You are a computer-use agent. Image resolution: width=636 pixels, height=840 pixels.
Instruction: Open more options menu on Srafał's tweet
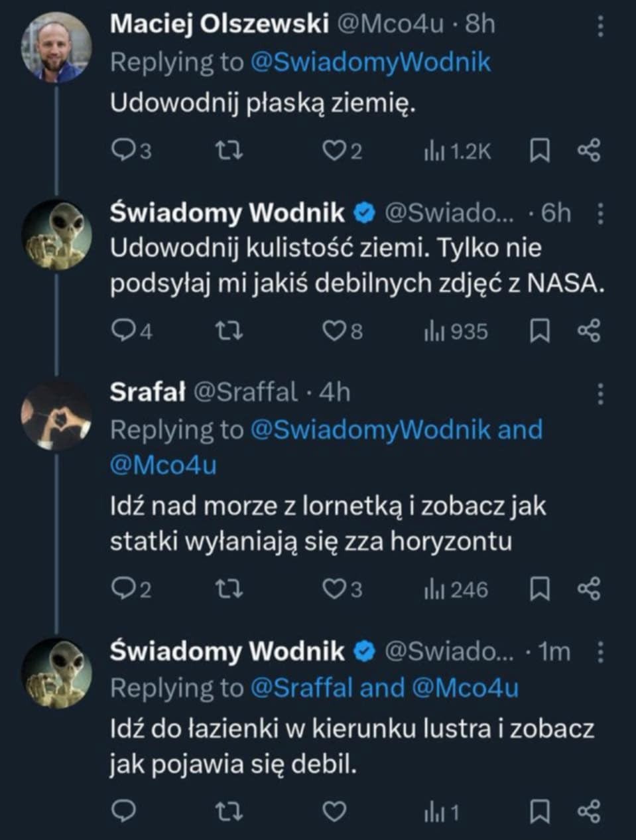[600, 393]
